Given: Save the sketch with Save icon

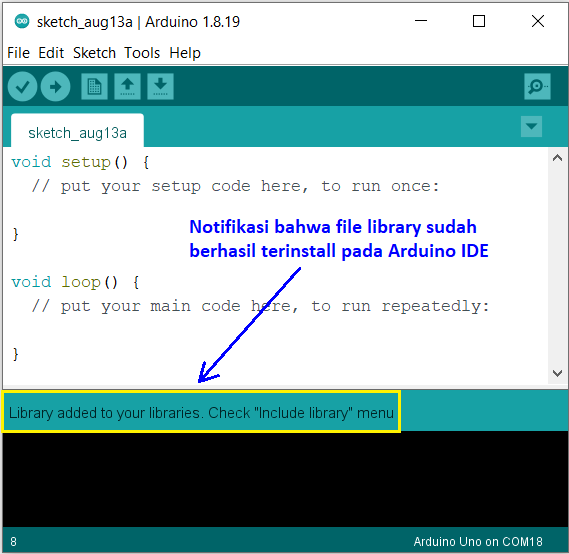Looking at the screenshot, I should click(x=160, y=86).
